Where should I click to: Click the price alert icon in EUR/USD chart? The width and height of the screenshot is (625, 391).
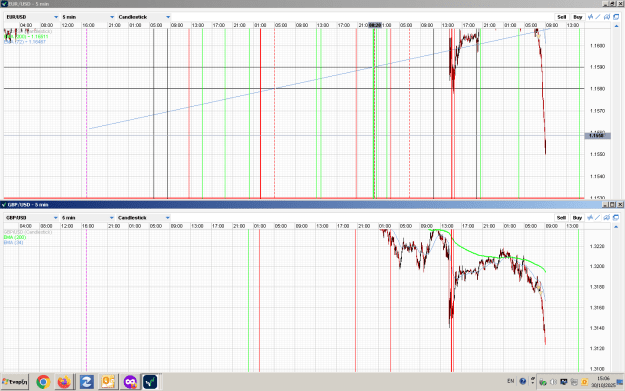(x=607, y=17)
